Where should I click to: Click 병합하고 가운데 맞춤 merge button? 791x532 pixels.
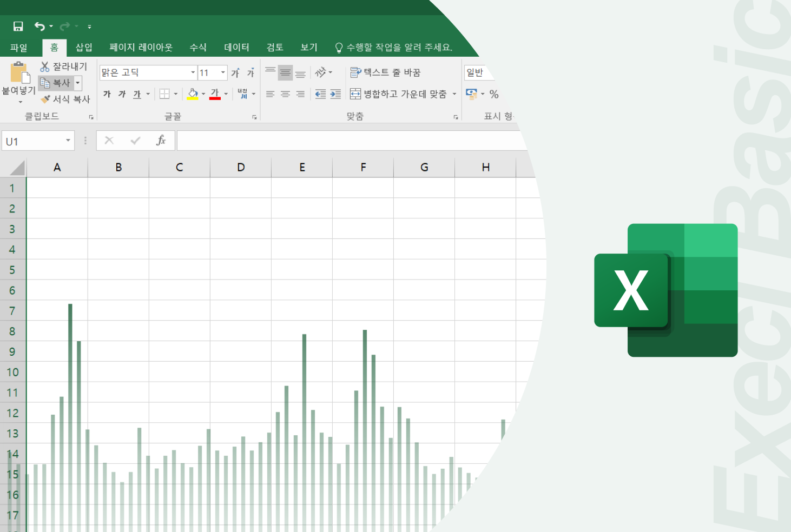[399, 94]
